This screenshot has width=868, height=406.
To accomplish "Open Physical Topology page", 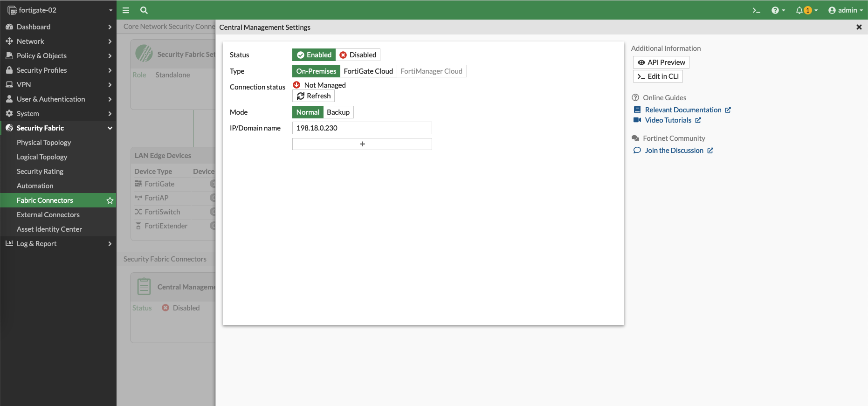I will (x=44, y=143).
